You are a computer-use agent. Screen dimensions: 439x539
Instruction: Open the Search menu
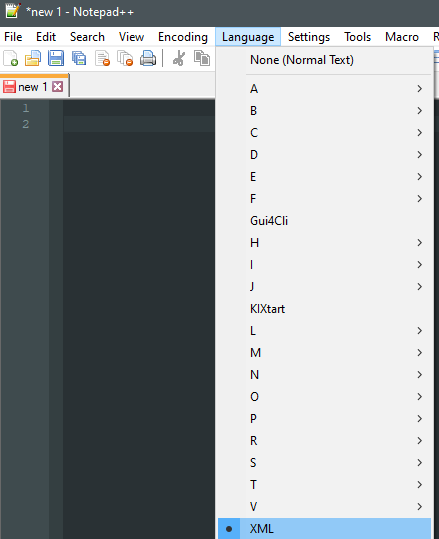pyautogui.click(x=87, y=37)
